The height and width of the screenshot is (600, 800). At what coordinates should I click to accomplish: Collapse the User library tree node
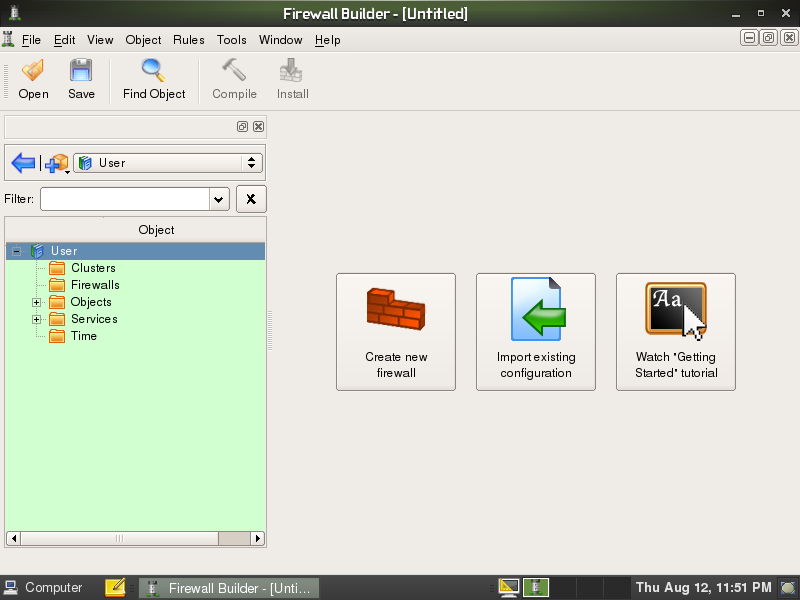[17, 251]
